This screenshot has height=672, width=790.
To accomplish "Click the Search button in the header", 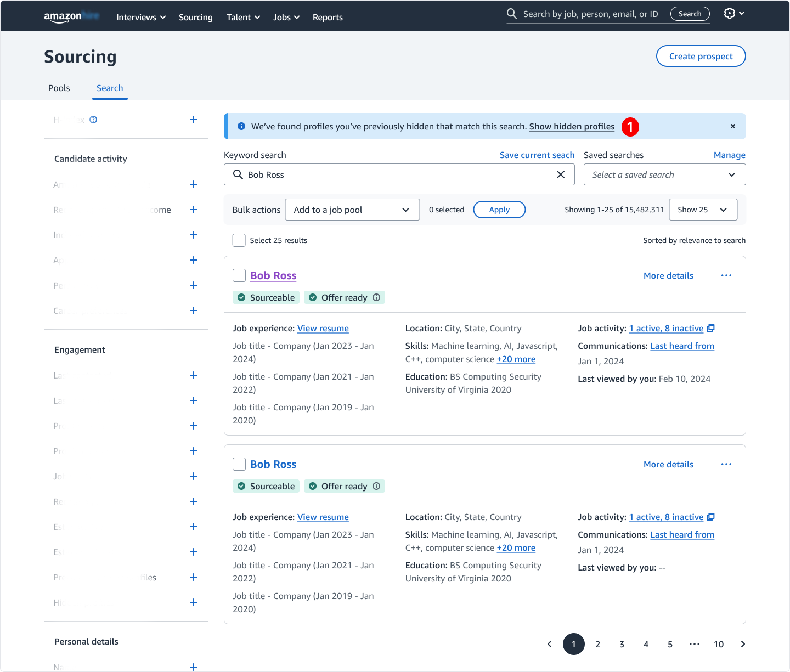I will click(x=690, y=14).
